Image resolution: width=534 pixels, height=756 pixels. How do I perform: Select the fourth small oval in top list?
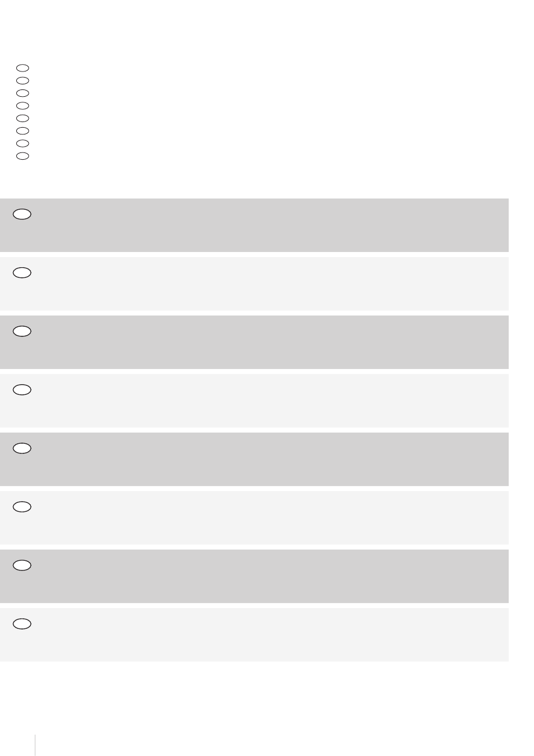pos(22,106)
